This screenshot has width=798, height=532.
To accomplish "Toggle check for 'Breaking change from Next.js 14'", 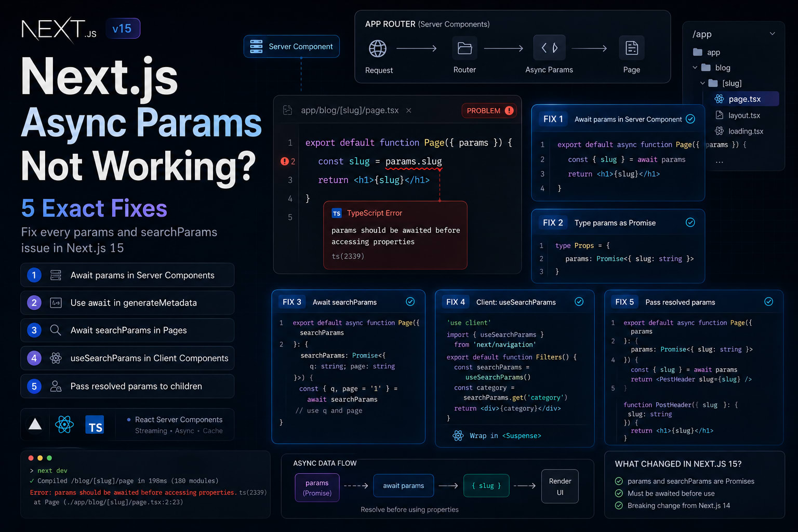I will [619, 506].
